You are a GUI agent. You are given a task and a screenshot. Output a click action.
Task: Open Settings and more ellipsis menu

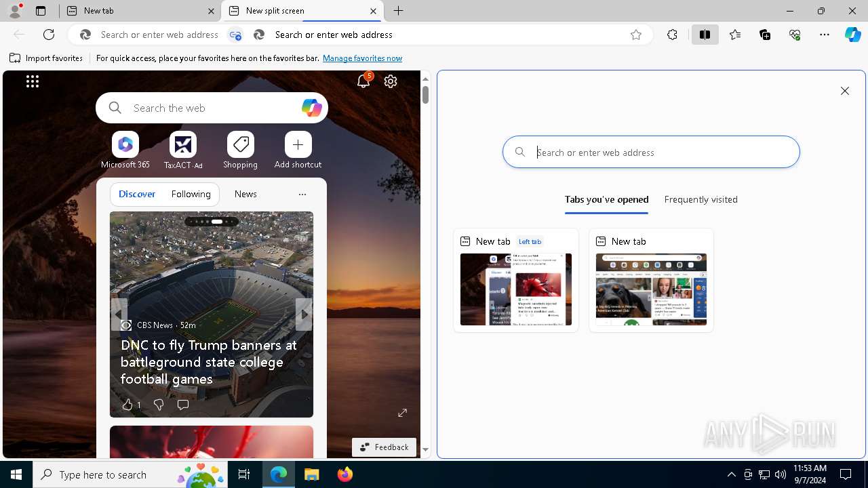point(825,35)
